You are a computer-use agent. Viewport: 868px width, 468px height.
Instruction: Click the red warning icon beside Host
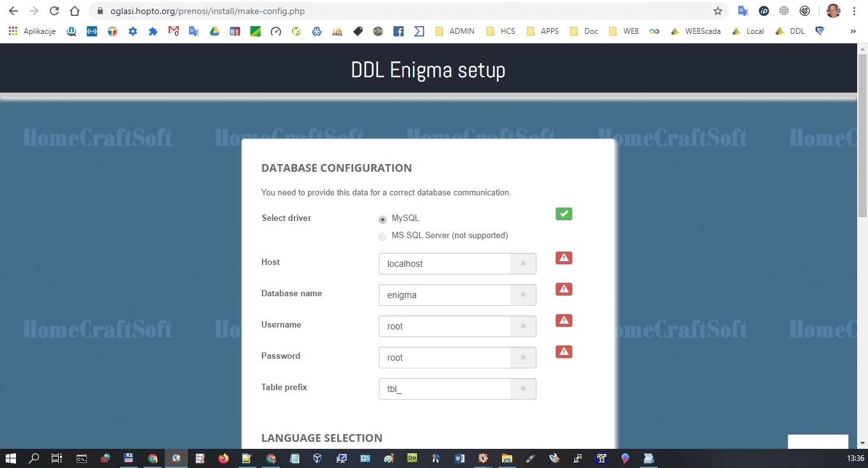tap(564, 258)
